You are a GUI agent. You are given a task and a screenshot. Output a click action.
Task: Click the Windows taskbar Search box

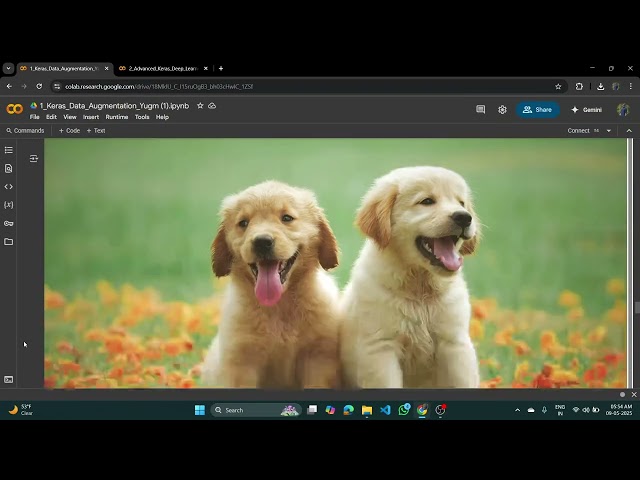click(256, 410)
